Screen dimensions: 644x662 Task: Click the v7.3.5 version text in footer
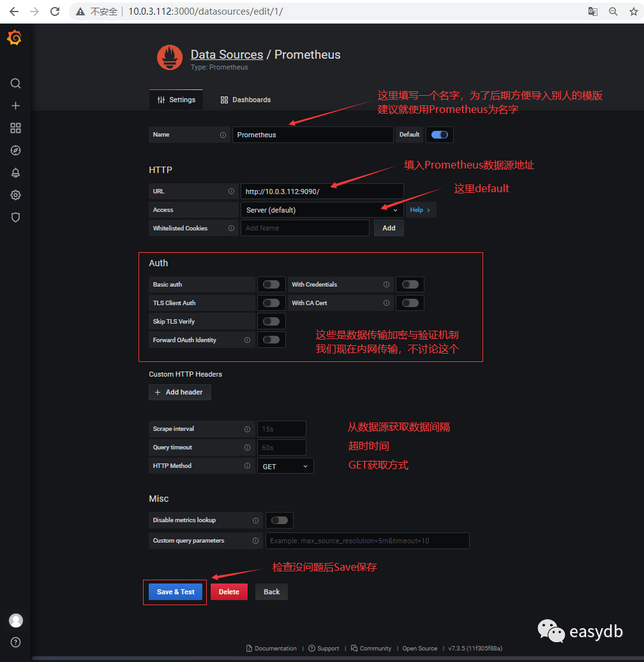(476, 649)
